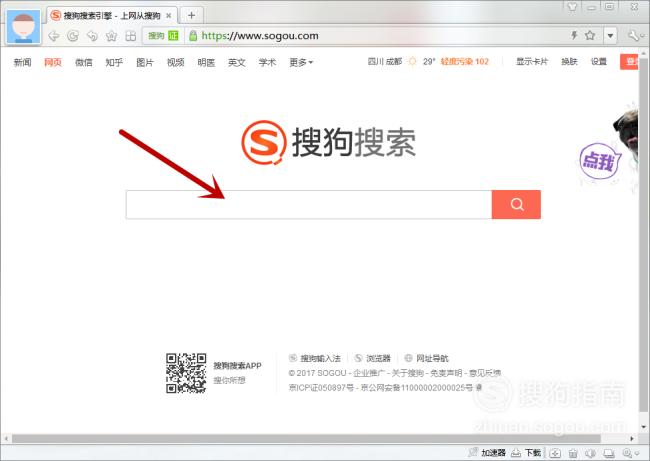Image resolution: width=650 pixels, height=461 pixels.
Task: Reload the page with the refresh icon
Action: (73, 36)
